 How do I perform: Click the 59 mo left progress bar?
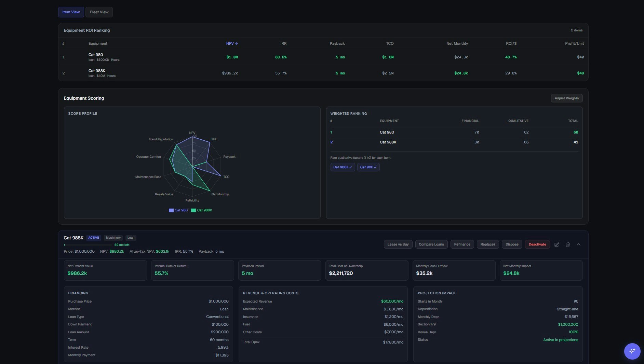point(88,245)
